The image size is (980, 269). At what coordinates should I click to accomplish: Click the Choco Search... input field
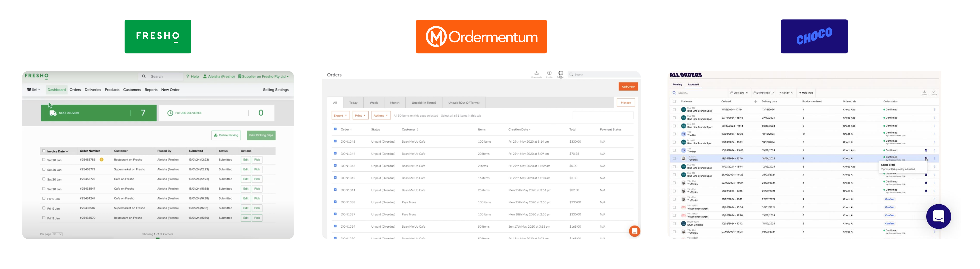(699, 93)
